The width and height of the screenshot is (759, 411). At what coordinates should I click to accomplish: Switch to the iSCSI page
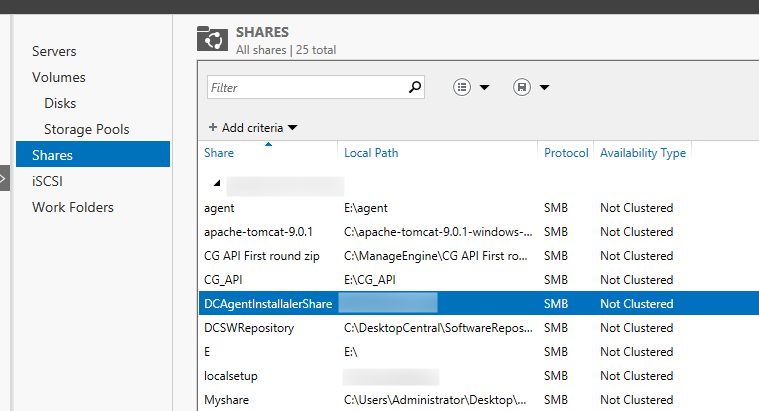pyautogui.click(x=48, y=181)
